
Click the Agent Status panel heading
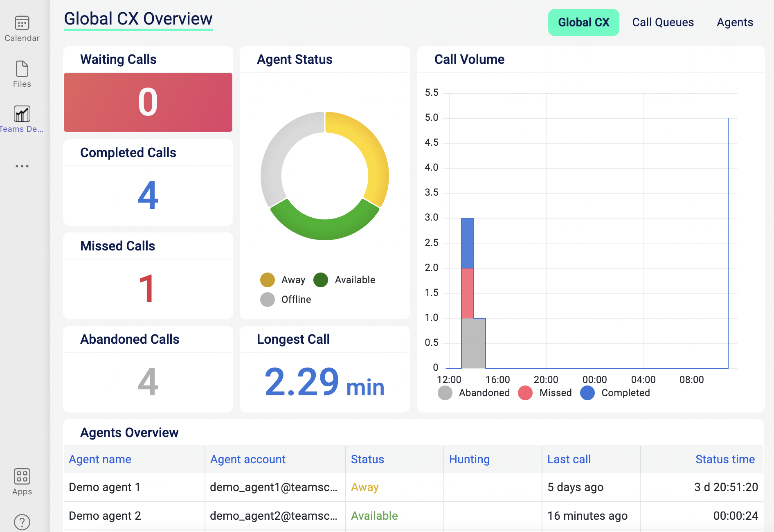295,59
